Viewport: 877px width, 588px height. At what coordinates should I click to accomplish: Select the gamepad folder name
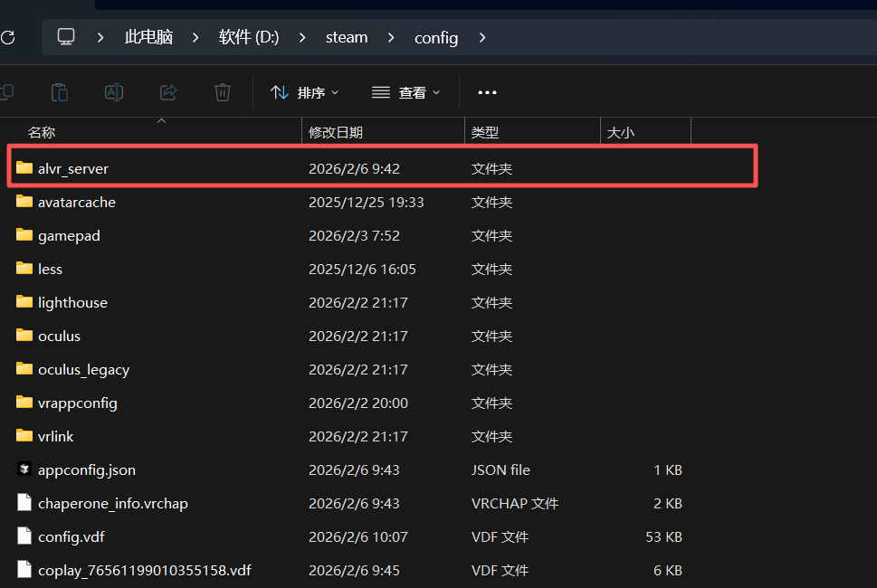tap(69, 236)
